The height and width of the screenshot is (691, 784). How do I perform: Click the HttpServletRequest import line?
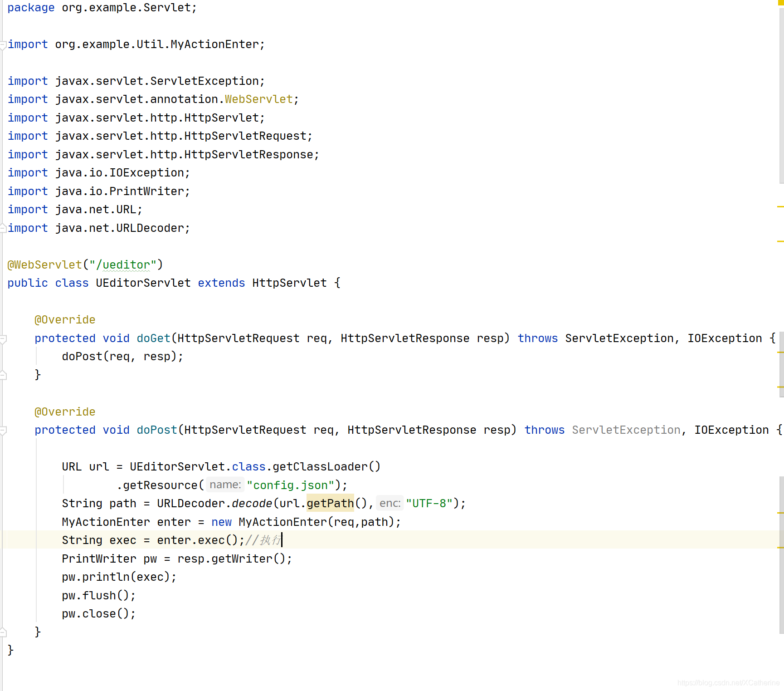click(160, 136)
